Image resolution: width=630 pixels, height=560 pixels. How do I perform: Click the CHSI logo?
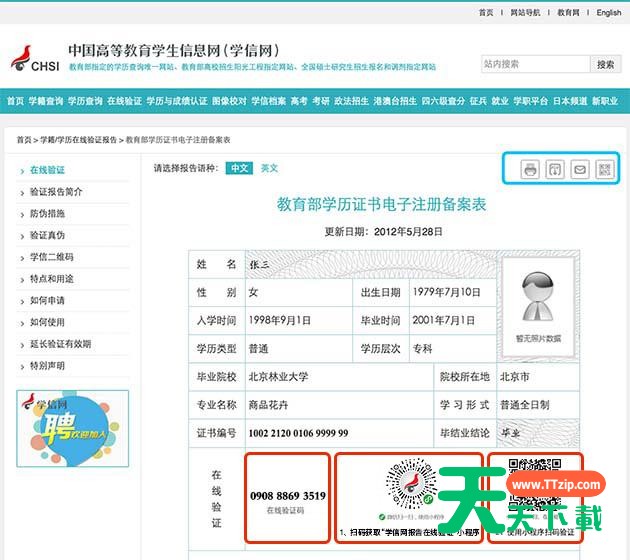[x=35, y=59]
